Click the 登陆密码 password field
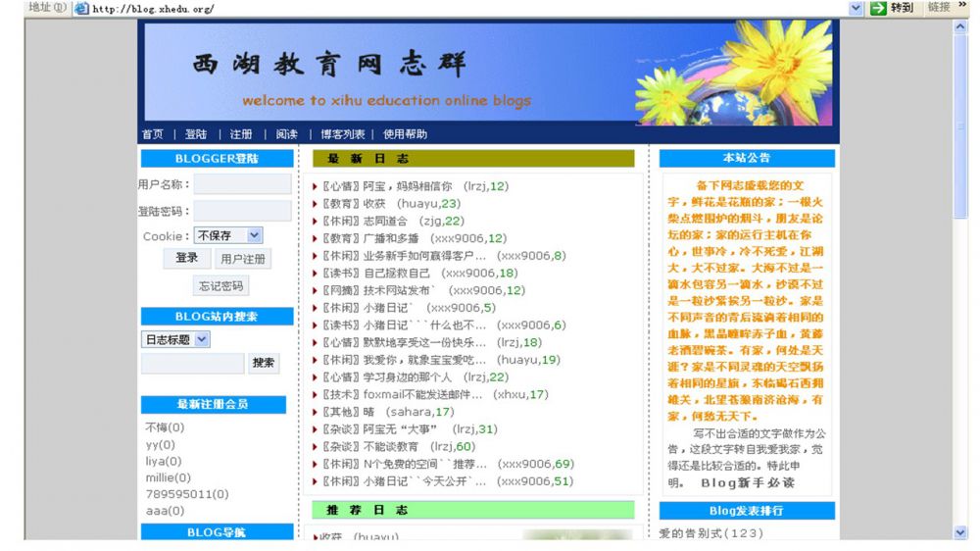Image resolution: width=980 pixels, height=551 pixels. tap(242, 210)
